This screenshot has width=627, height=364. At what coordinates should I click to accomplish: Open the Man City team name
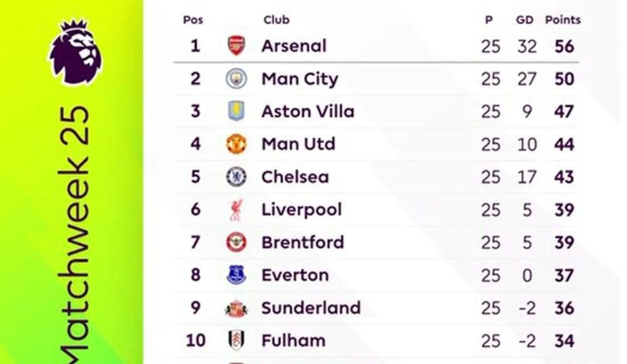click(299, 79)
